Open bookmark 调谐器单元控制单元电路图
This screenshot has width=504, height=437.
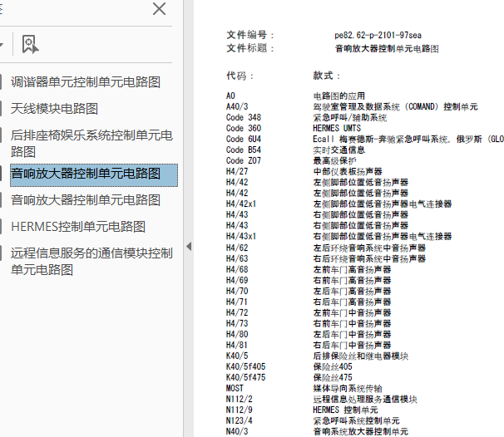pos(86,82)
